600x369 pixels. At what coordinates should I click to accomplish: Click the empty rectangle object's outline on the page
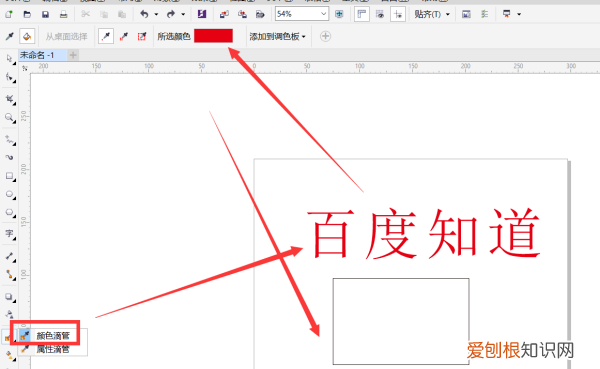pyautogui.click(x=401, y=279)
